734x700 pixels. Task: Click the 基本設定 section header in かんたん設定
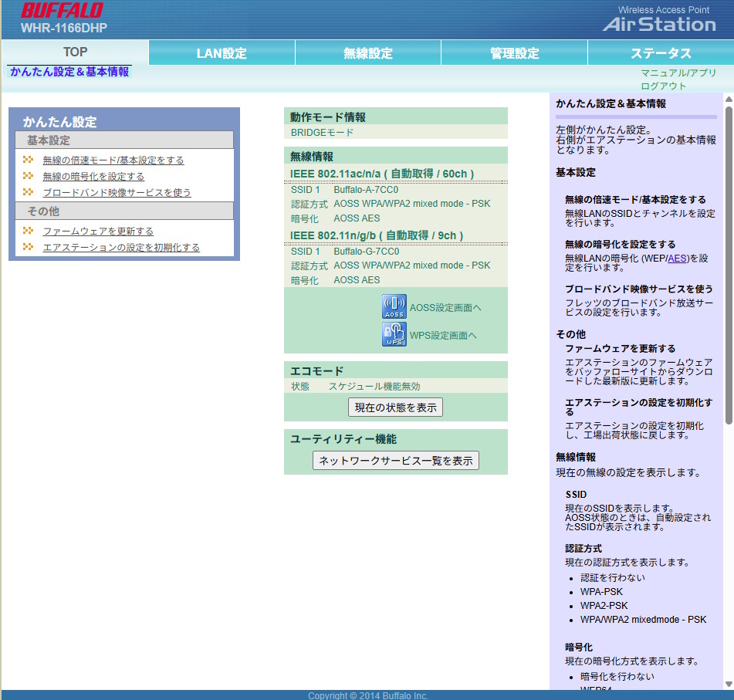124,140
